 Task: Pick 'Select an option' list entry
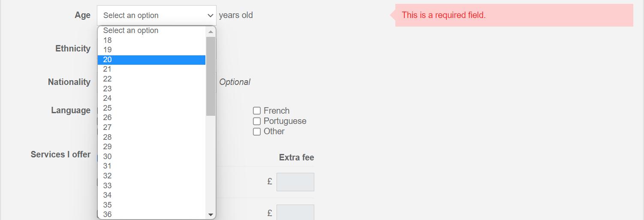(x=151, y=30)
